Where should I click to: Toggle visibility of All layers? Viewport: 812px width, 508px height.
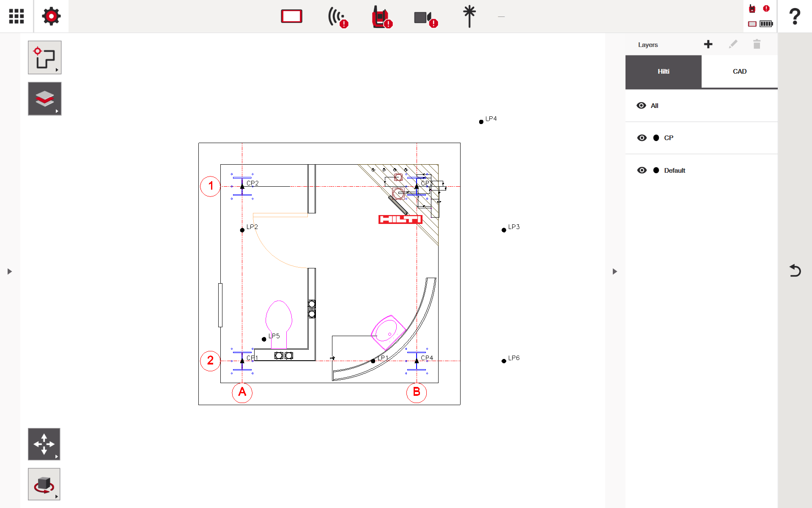tap(641, 105)
